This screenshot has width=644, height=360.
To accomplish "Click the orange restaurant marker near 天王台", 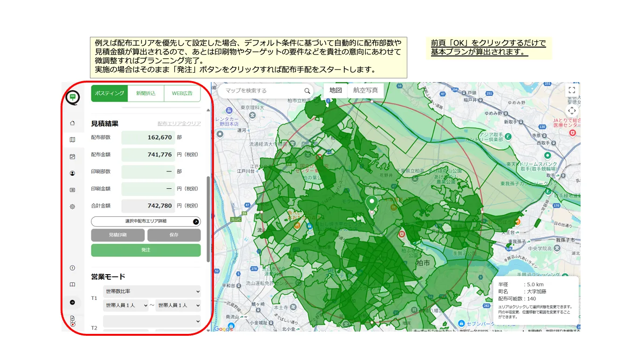I will click(x=517, y=221).
